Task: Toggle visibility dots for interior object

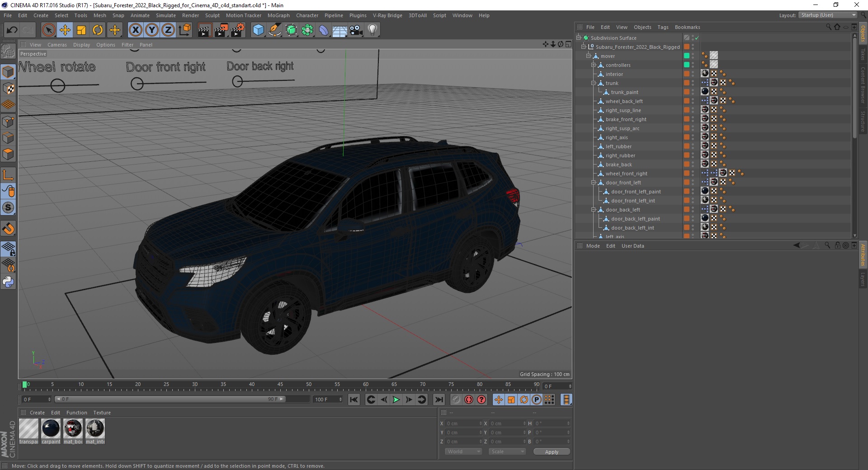Action: 693,74
